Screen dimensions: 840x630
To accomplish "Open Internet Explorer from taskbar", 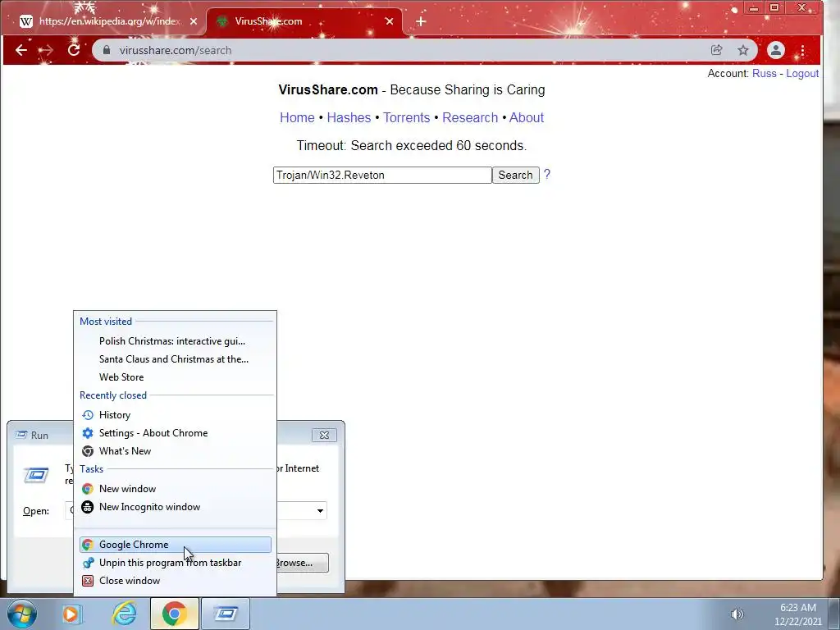I will [x=124, y=614].
